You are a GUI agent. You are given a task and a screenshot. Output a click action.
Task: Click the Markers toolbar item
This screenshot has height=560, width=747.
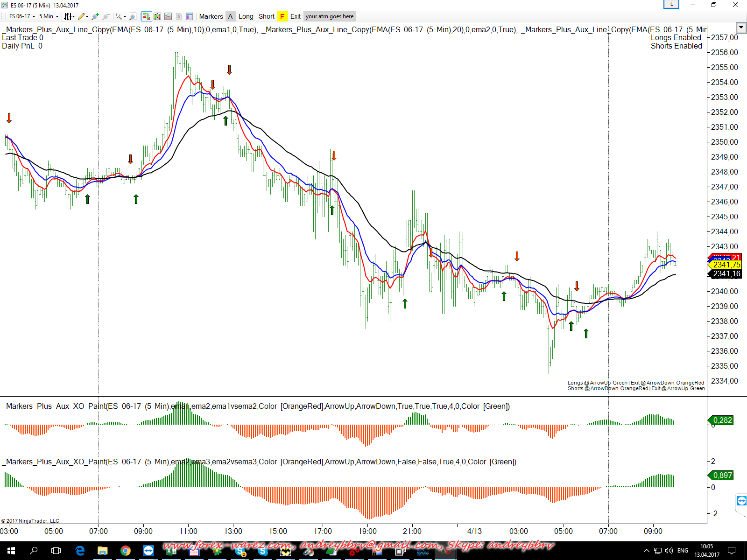tap(211, 16)
